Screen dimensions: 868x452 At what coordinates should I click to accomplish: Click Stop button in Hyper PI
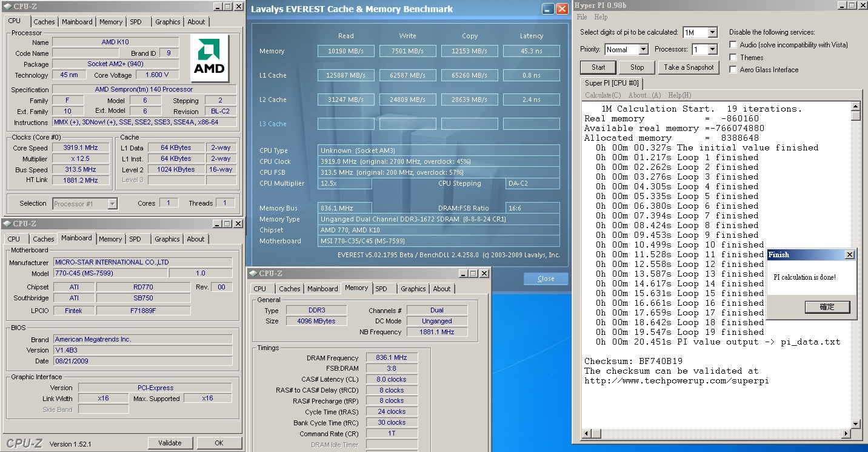pos(637,67)
